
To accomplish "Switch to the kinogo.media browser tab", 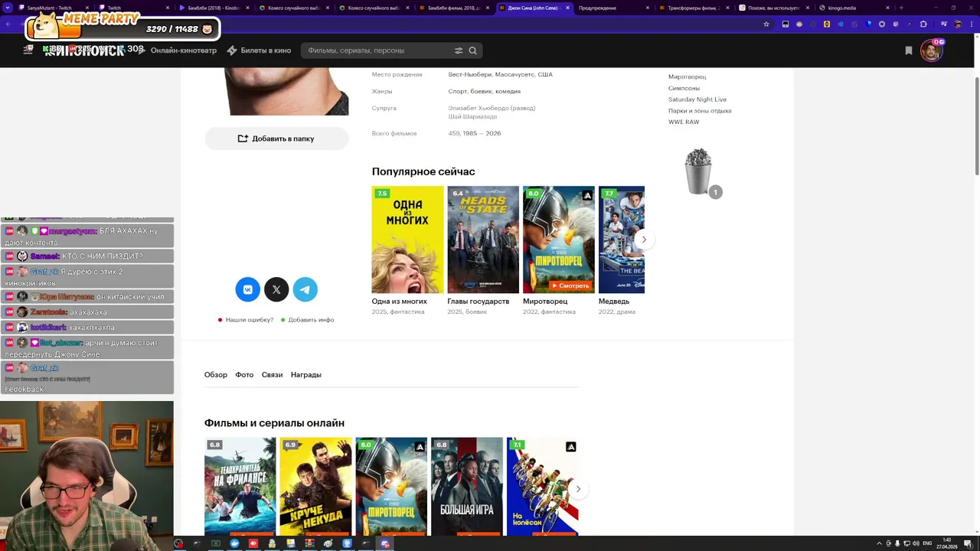I will (x=850, y=8).
